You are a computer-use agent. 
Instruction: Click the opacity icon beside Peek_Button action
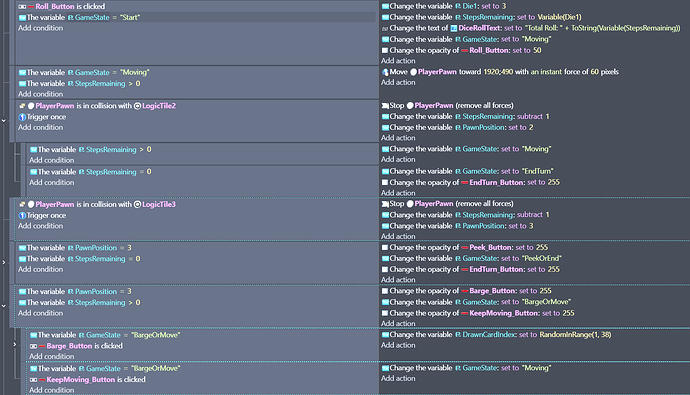(385, 248)
